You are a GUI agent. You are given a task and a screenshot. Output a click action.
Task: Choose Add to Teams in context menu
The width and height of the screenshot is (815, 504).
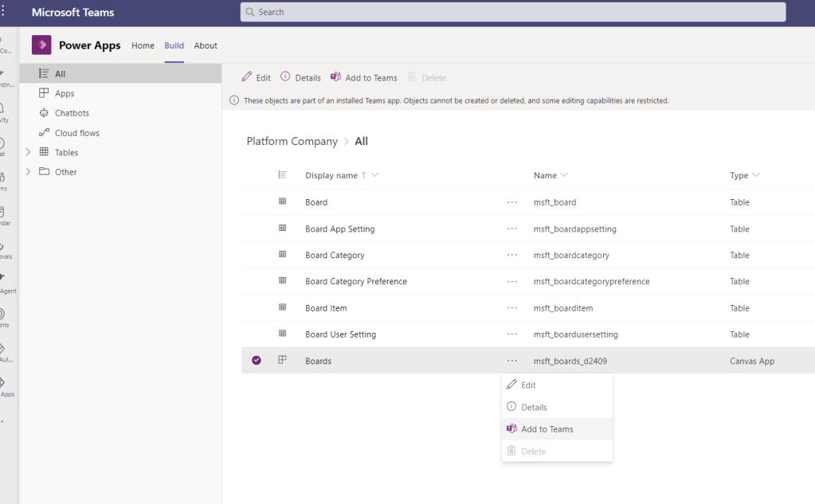click(x=547, y=429)
